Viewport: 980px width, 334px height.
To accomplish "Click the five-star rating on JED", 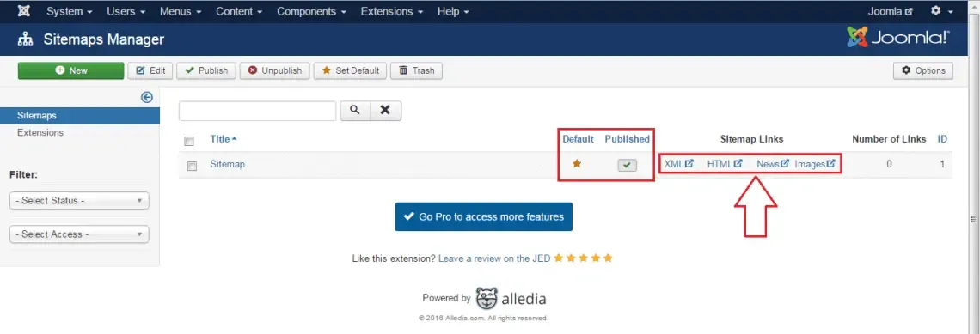I will click(x=583, y=258).
